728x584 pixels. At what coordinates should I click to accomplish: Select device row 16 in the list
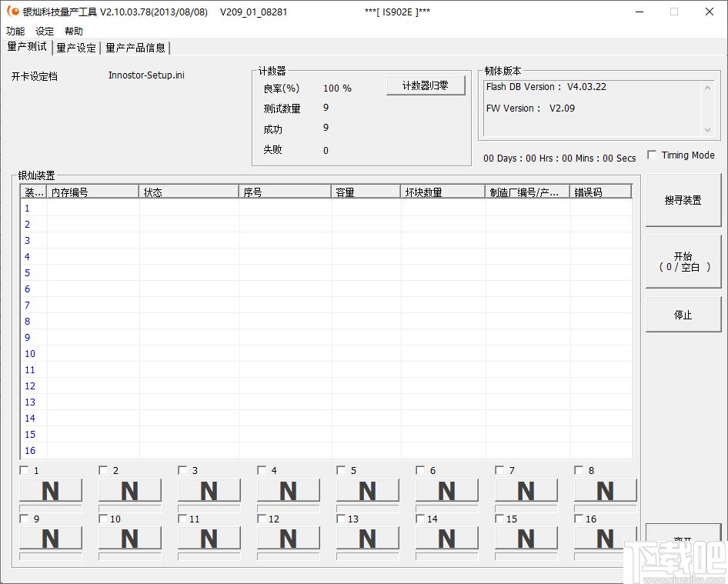[x=326, y=450]
